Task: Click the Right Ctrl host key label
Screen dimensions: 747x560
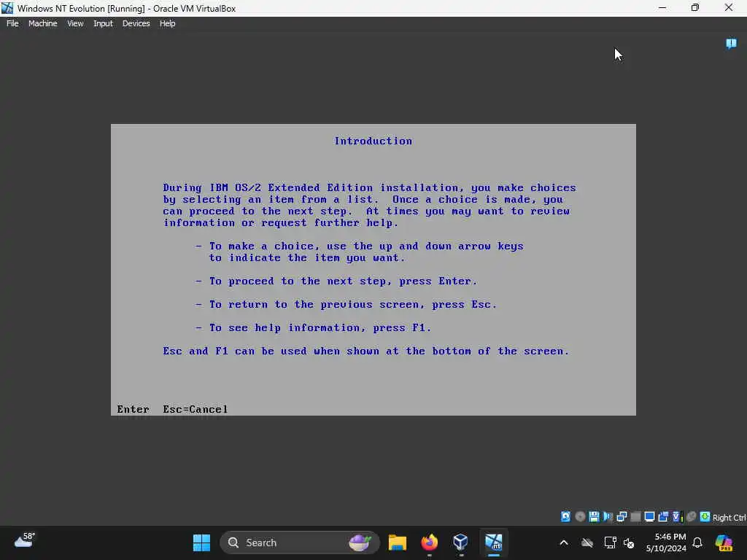Action: (729, 518)
